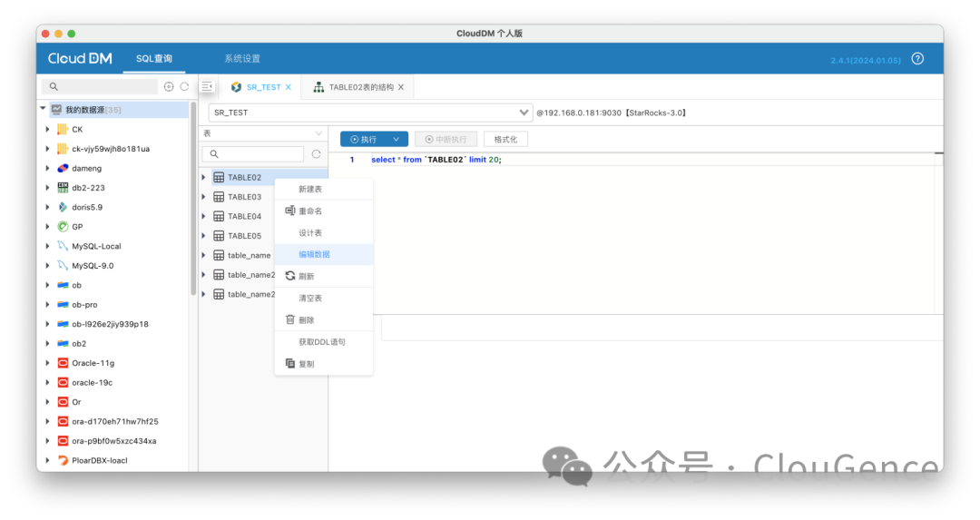980x520 pixels.
Task: Click the datasource search field
Action: (x=100, y=86)
